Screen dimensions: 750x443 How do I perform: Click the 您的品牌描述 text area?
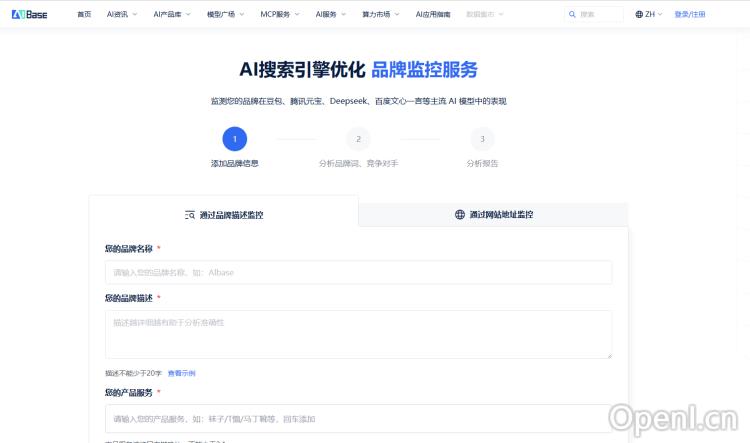click(358, 334)
